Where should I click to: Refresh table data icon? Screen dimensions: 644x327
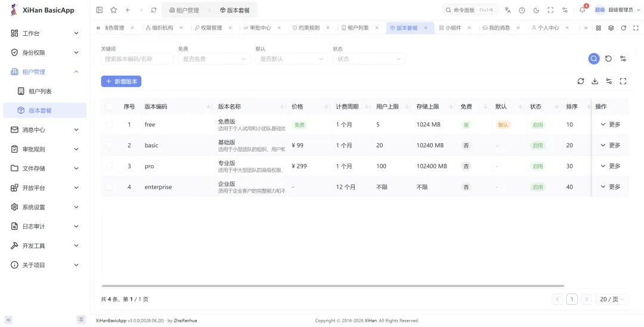pos(581,81)
